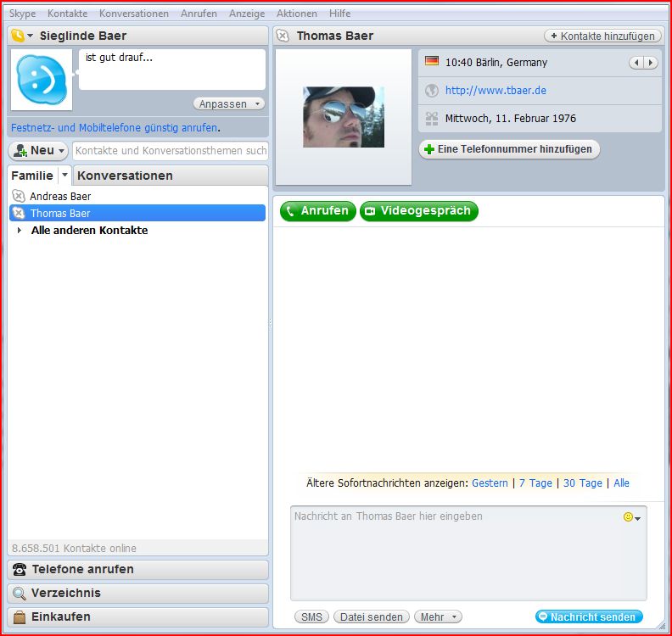Image resolution: width=672 pixels, height=636 pixels.
Task: Click 'Mittwoch, 11. Februar 1976' birthday text
Action: (x=511, y=119)
